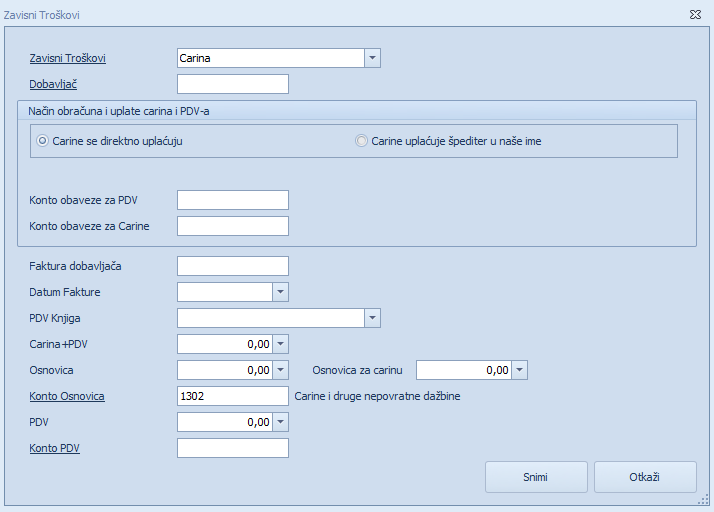The image size is (714, 512).
Task: Click the Konto Osnovica link
Action: point(67,396)
